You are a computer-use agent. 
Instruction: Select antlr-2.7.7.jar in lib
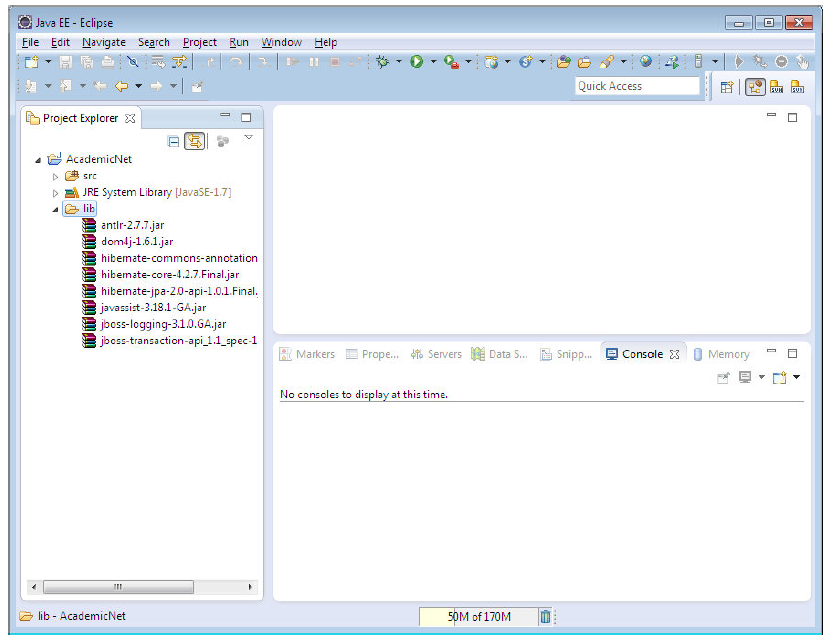pos(132,225)
